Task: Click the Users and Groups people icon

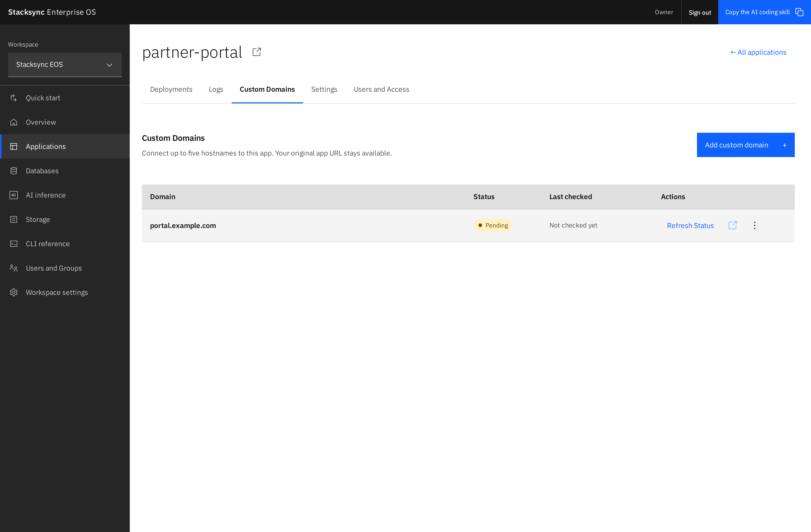Action: (x=14, y=268)
